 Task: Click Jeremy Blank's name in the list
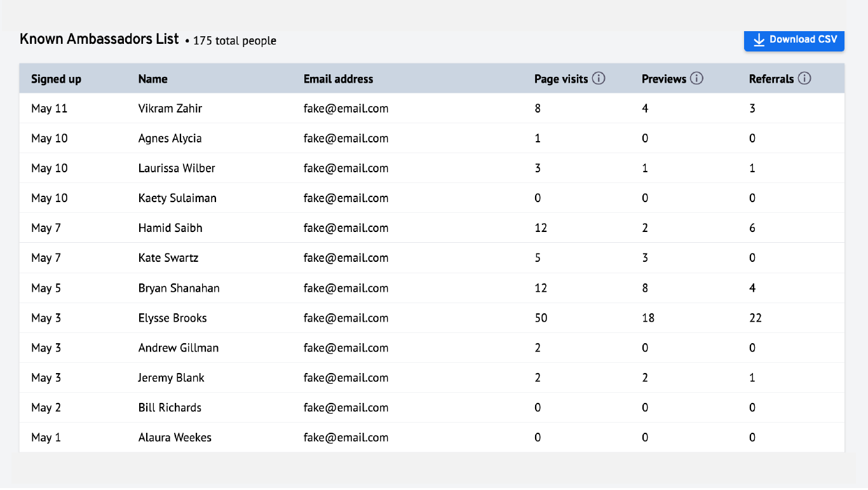click(171, 378)
